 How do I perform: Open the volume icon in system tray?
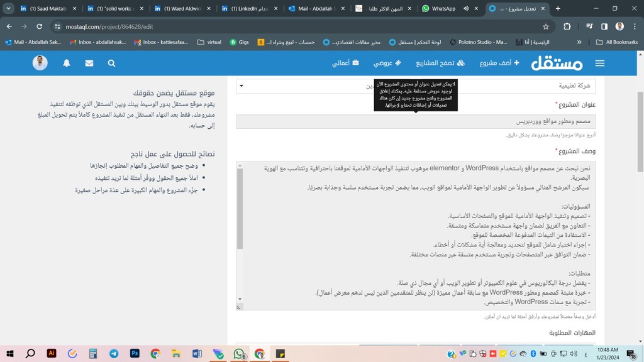click(574, 354)
